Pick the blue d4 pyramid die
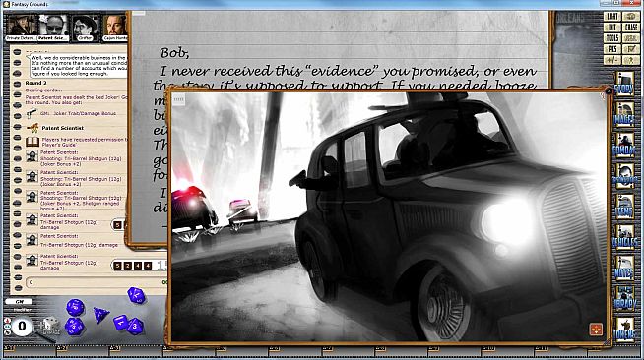Image resolution: width=644 pixels, height=360 pixels. [100, 315]
